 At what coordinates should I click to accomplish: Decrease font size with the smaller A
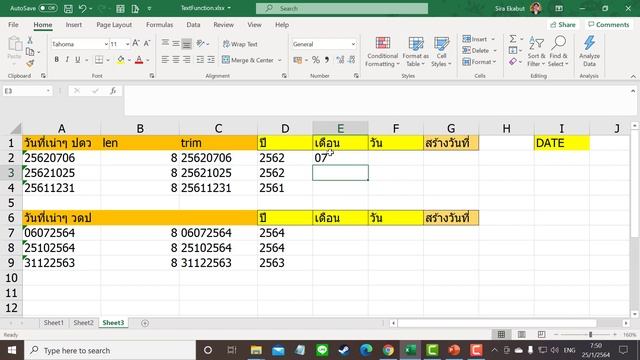coord(147,43)
